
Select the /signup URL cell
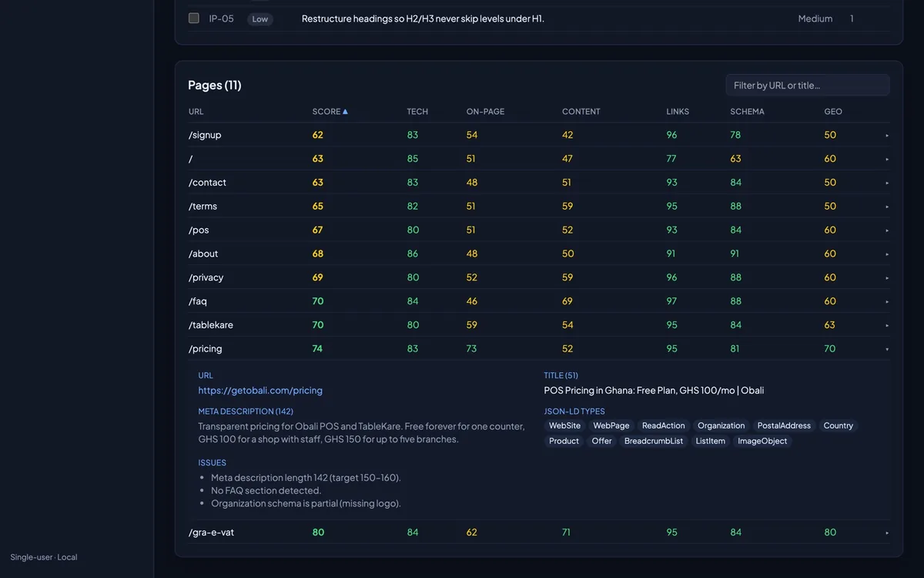point(205,135)
